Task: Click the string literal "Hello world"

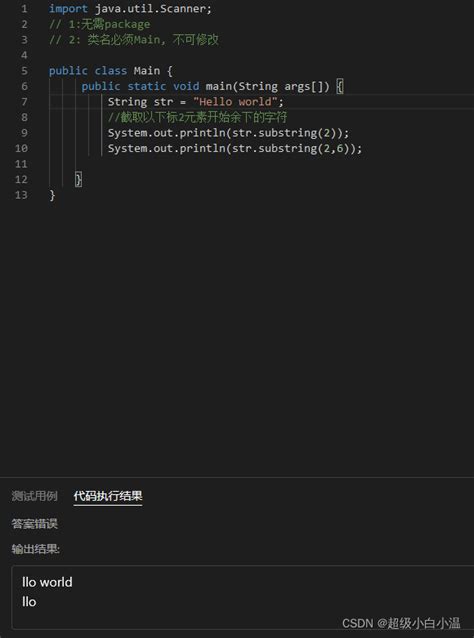Action: 235,102
